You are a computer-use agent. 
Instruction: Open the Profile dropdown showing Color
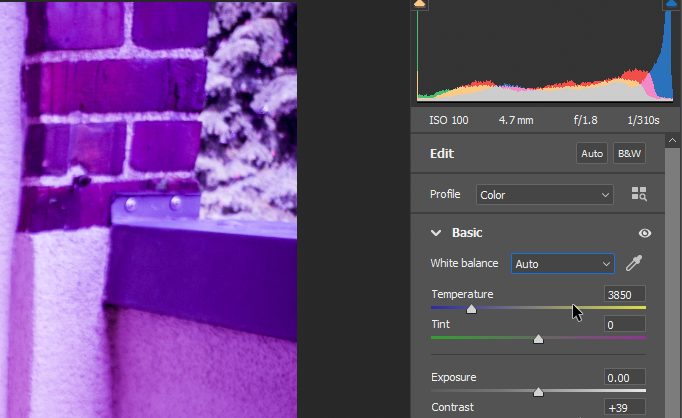coord(545,195)
